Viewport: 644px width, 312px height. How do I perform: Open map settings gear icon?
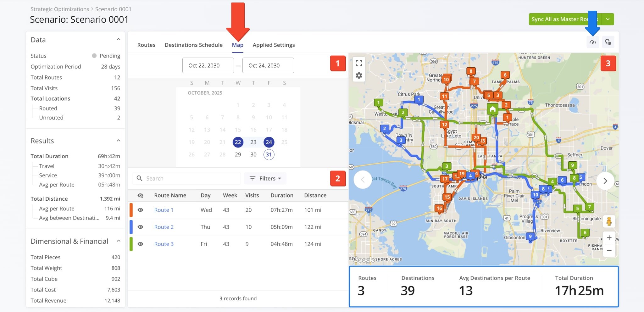coord(359,75)
